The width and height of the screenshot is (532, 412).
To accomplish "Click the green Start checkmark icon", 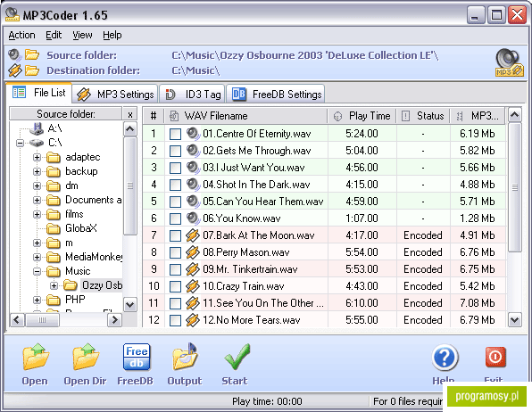I will click(x=237, y=356).
